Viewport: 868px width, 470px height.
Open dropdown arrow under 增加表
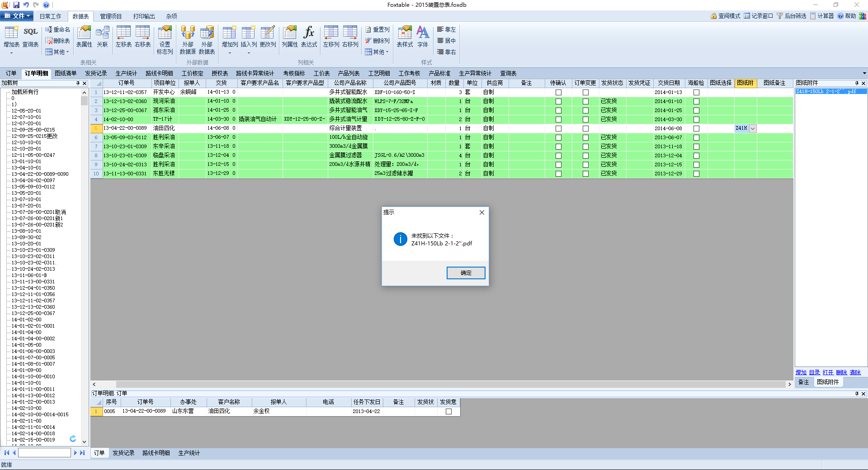[11, 53]
